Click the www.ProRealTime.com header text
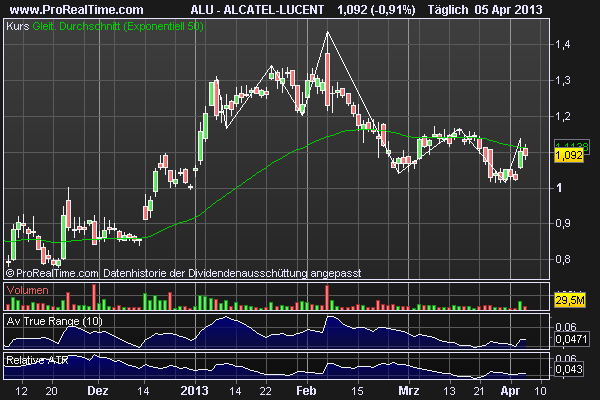This screenshot has width=600, height=400. [77, 10]
